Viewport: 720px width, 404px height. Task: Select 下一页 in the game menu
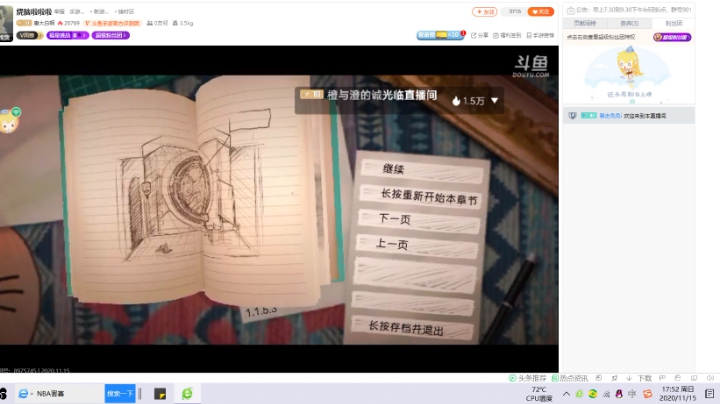pos(419,221)
